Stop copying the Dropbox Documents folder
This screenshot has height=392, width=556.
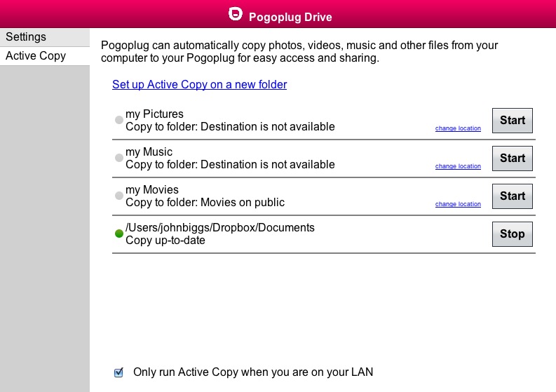click(512, 234)
